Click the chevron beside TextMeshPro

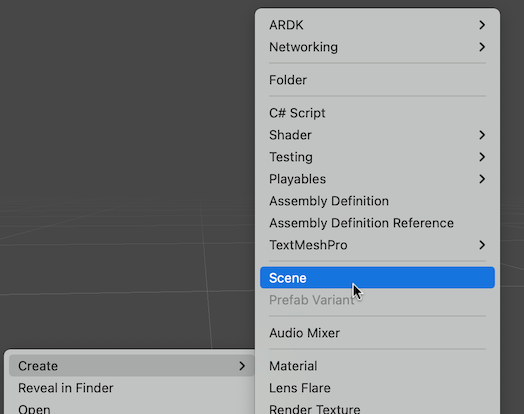tap(482, 245)
